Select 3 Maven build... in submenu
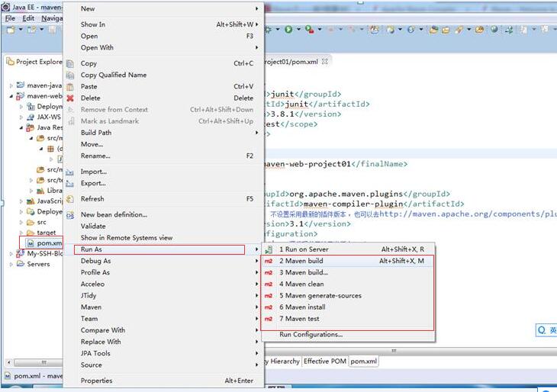Screen dimensions: 557x392 pyautogui.click(x=348, y=273)
